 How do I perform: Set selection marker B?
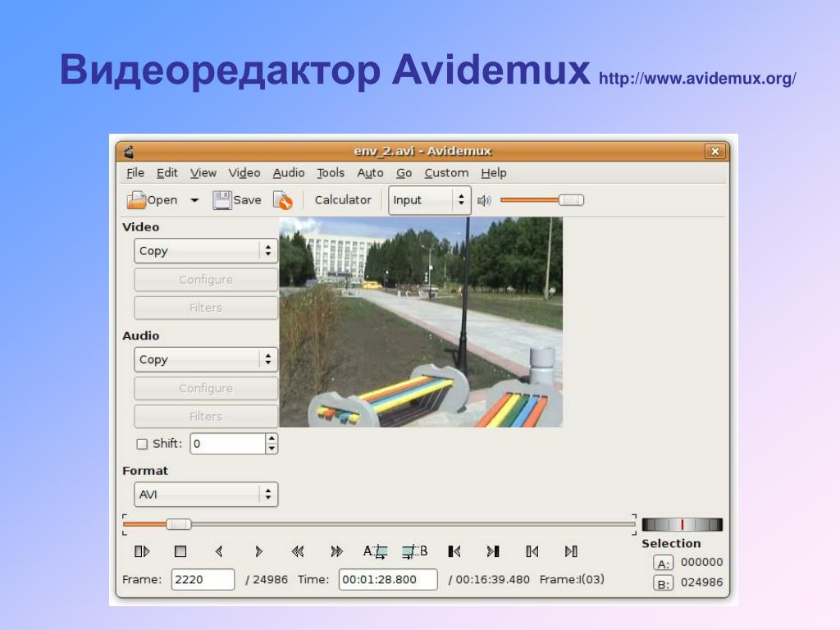click(x=414, y=551)
